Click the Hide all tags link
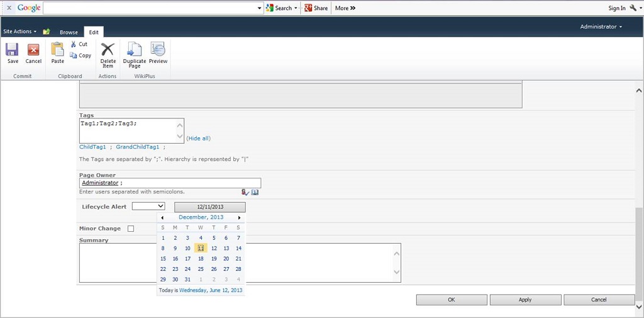Screen dimensions: 644x318 (x=198, y=139)
